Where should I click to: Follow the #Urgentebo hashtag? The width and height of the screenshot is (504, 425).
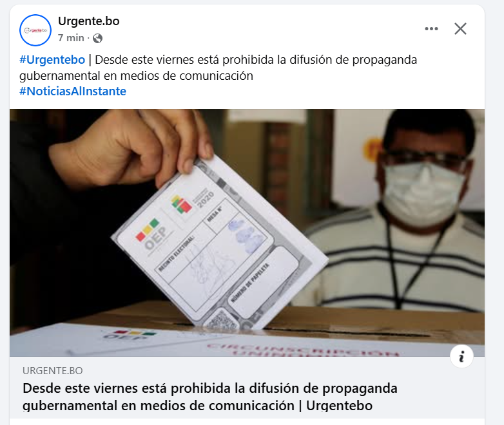coord(52,60)
